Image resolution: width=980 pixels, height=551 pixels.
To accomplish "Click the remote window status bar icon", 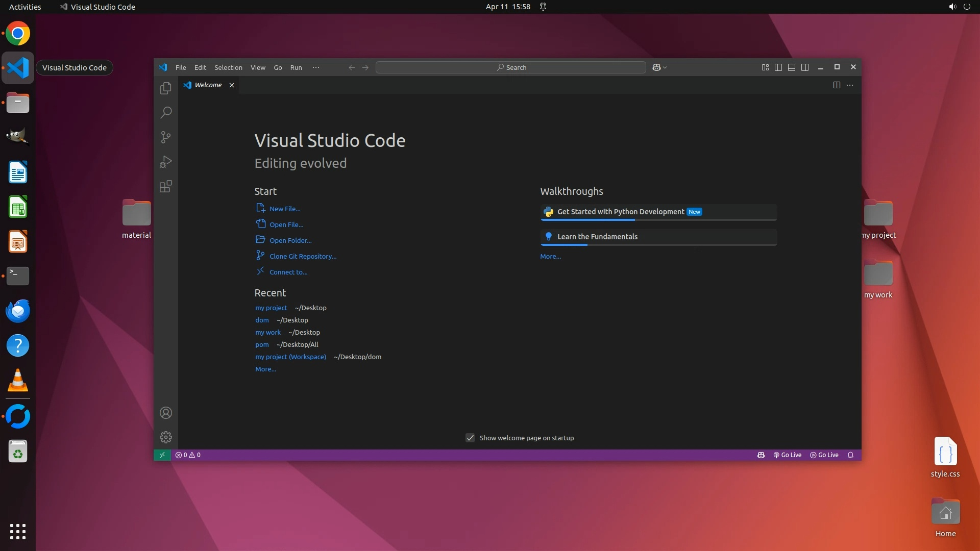I will click(x=162, y=455).
